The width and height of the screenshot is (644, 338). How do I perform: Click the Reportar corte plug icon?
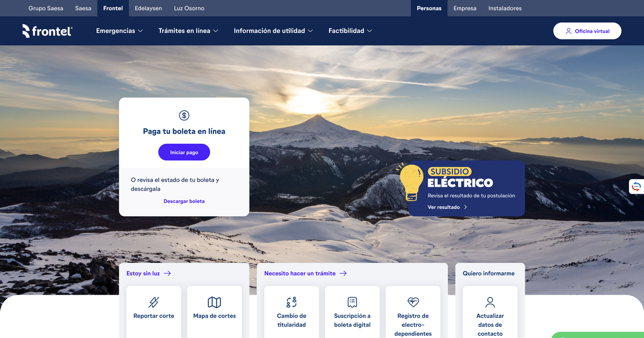click(x=154, y=302)
